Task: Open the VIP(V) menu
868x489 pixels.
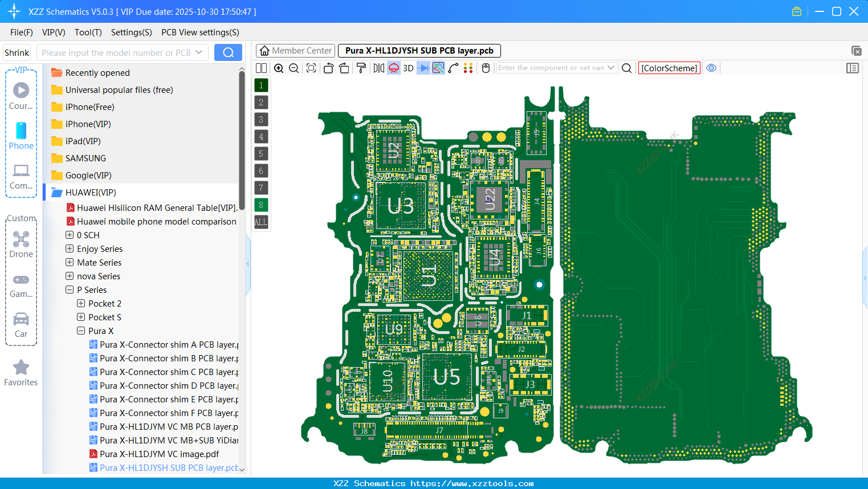Action: coord(54,32)
